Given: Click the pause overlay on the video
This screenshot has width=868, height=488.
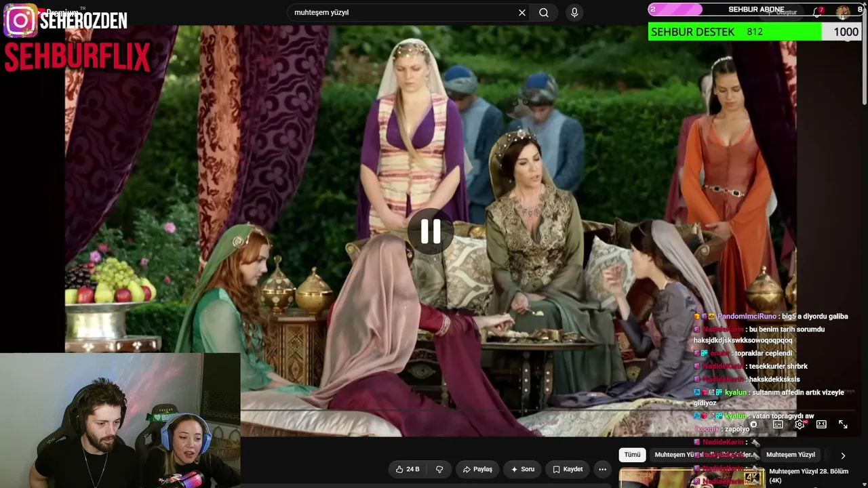Looking at the screenshot, I should click(x=431, y=232).
